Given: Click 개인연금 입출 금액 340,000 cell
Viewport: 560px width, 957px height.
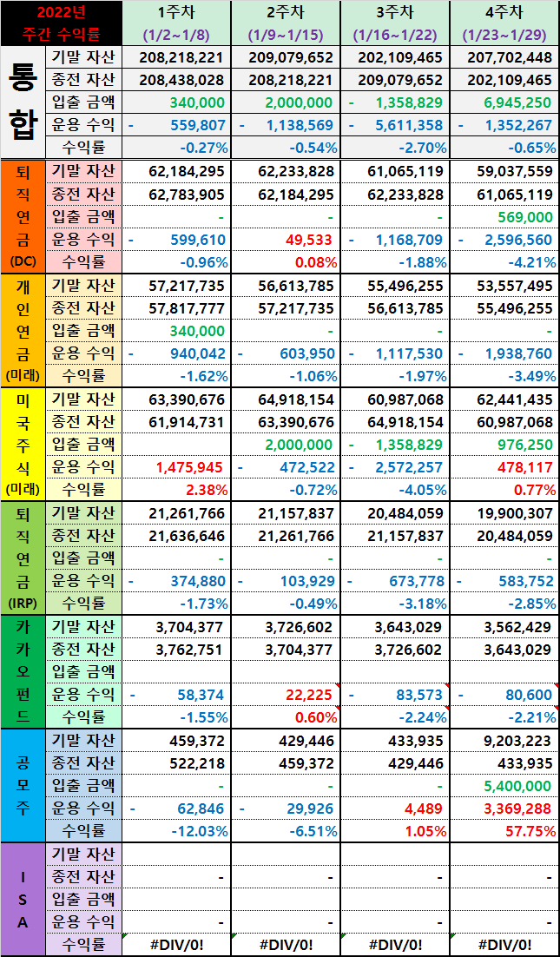Looking at the screenshot, I should (177, 332).
